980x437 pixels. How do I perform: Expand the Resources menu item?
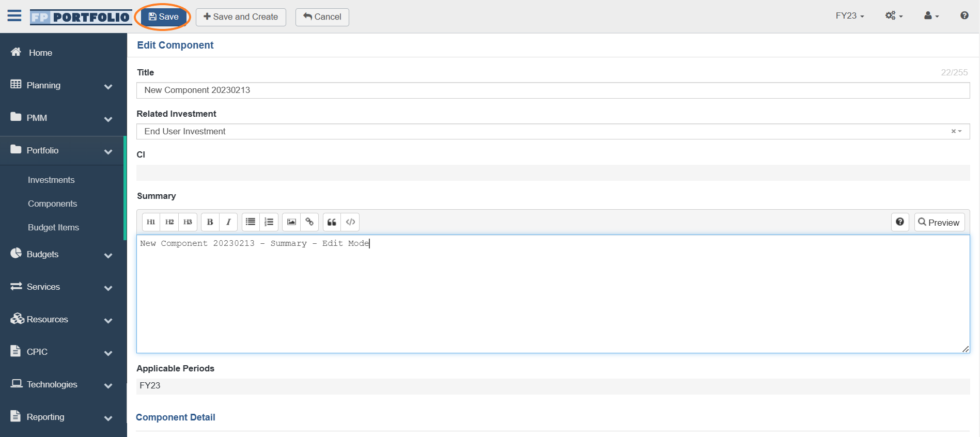(62, 319)
